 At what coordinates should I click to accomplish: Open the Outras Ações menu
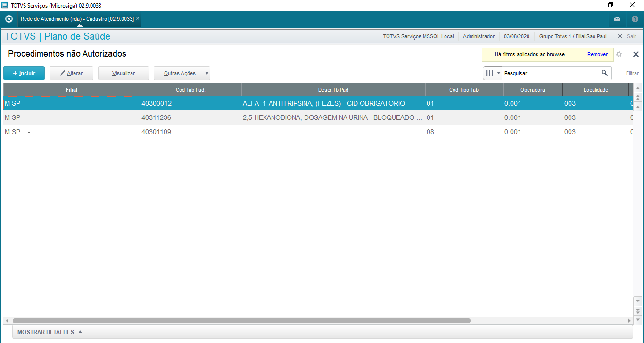182,73
